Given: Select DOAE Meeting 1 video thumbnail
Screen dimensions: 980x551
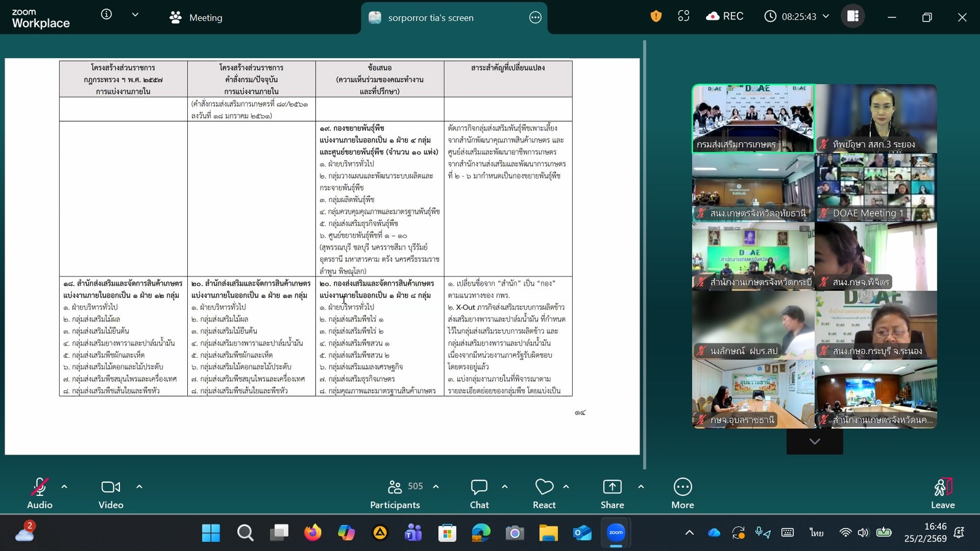Looking at the screenshot, I should (875, 188).
